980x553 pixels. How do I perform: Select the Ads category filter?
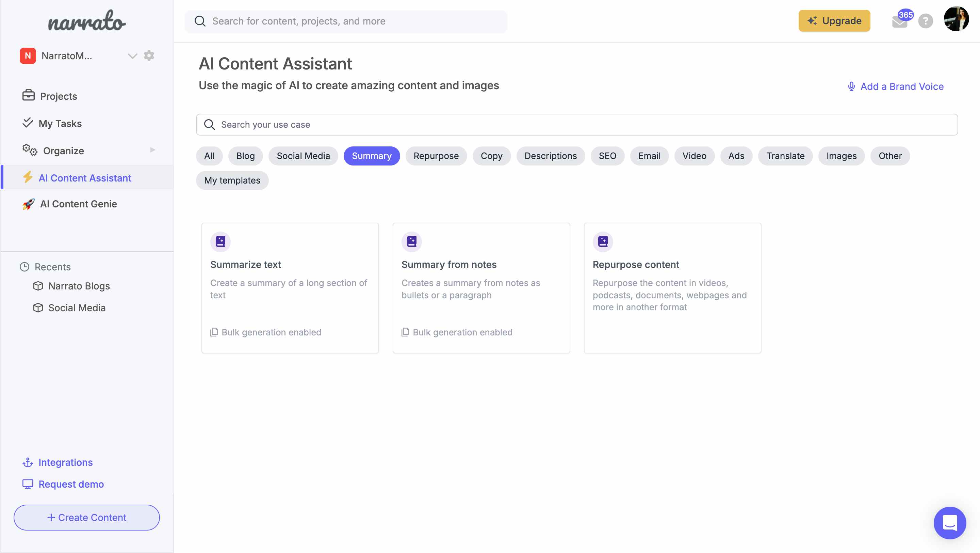(x=736, y=156)
